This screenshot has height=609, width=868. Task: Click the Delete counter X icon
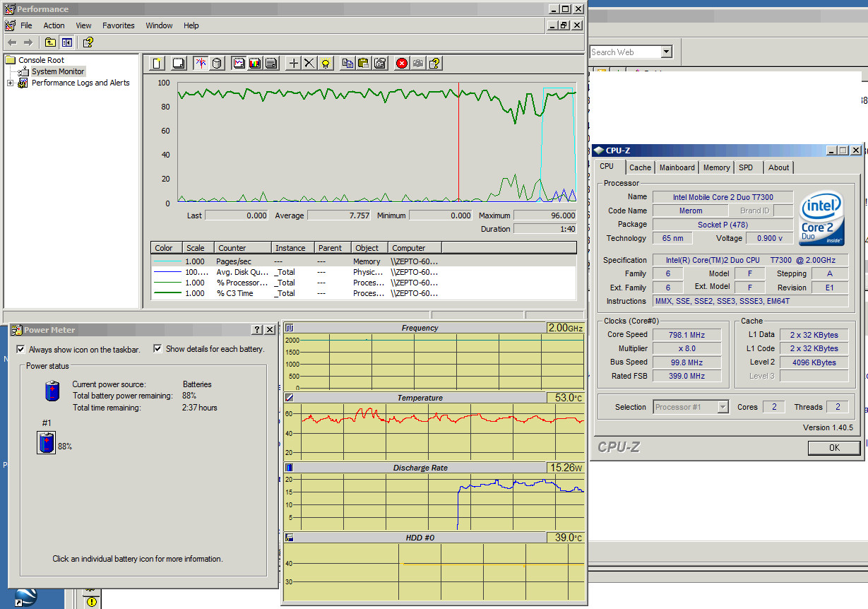pos(309,63)
